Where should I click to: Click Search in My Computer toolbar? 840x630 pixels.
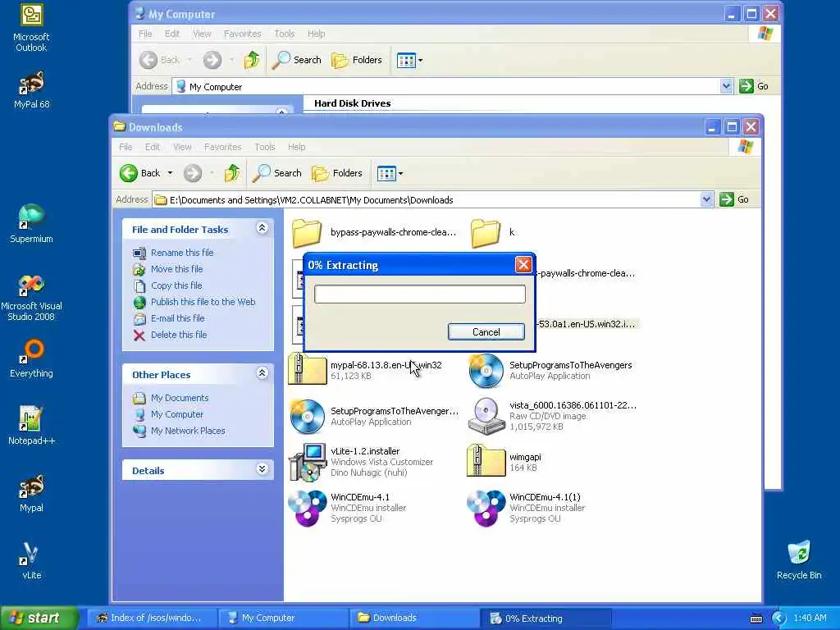coord(297,60)
